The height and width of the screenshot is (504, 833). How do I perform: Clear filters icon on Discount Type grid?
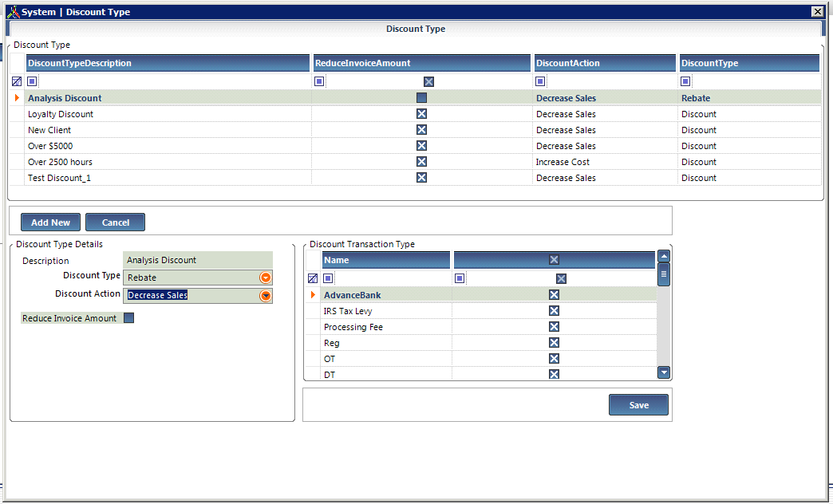point(17,81)
